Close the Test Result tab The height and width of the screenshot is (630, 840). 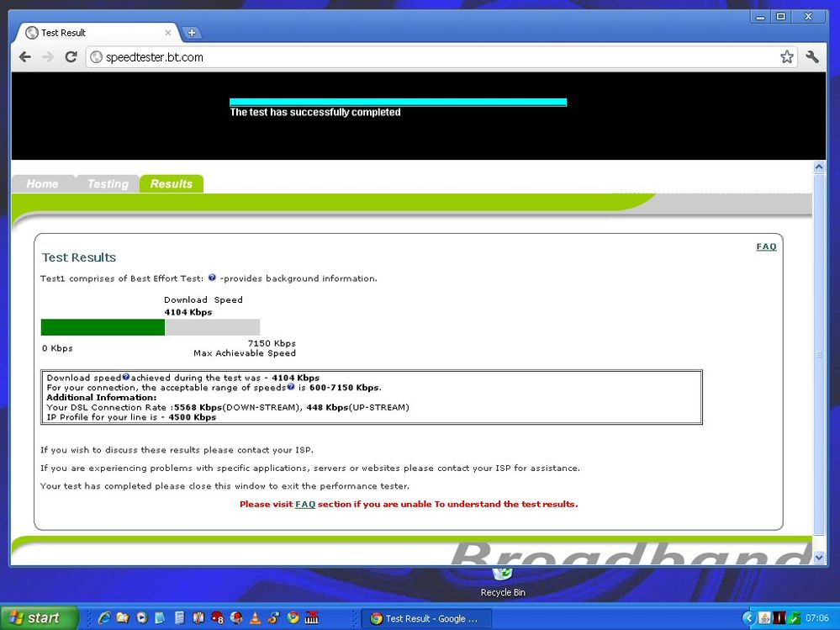(167, 33)
